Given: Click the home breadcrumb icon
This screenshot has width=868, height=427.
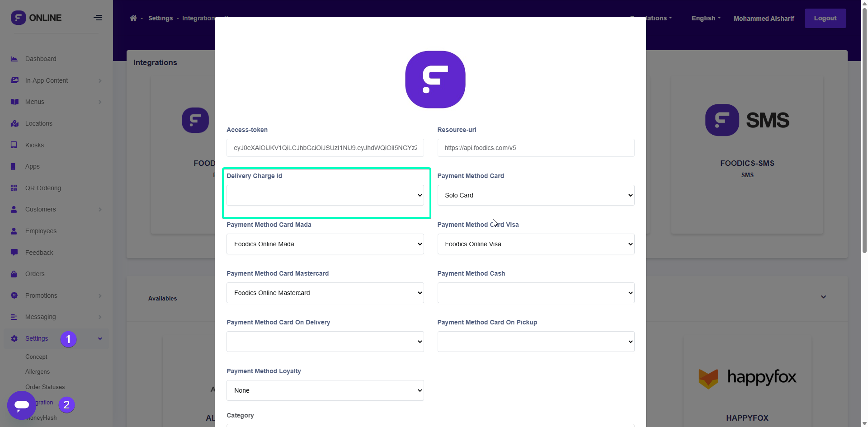Looking at the screenshot, I should pos(133,18).
